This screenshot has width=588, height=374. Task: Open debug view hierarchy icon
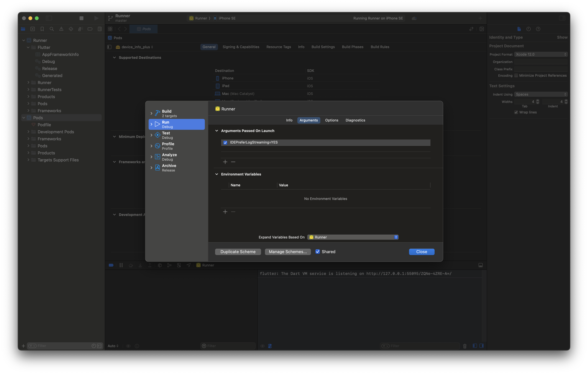160,265
